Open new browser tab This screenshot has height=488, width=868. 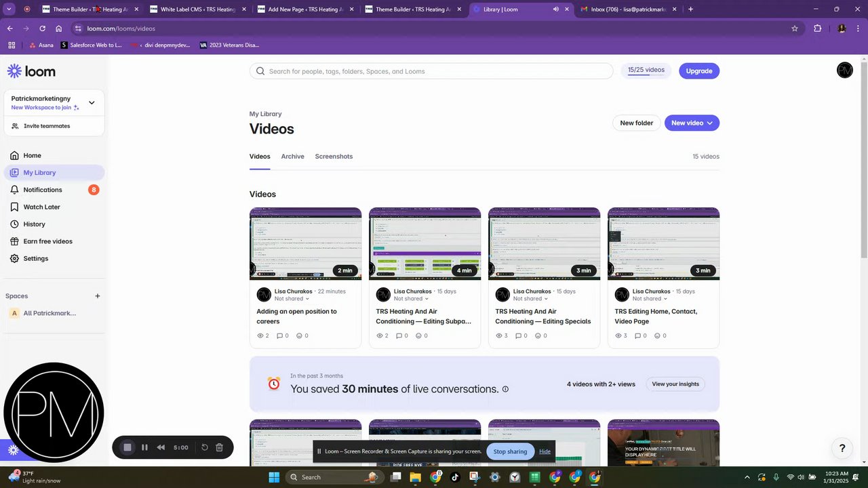[x=690, y=9]
